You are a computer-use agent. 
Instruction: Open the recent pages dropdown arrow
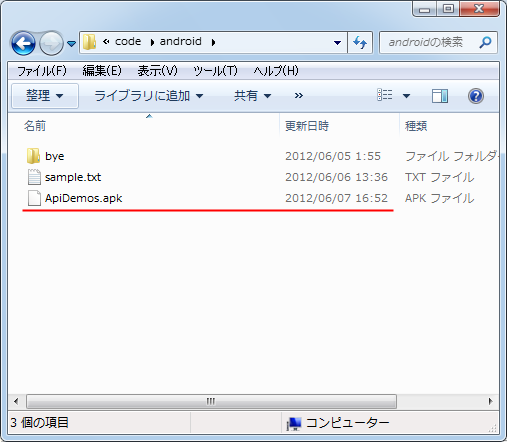(x=71, y=43)
